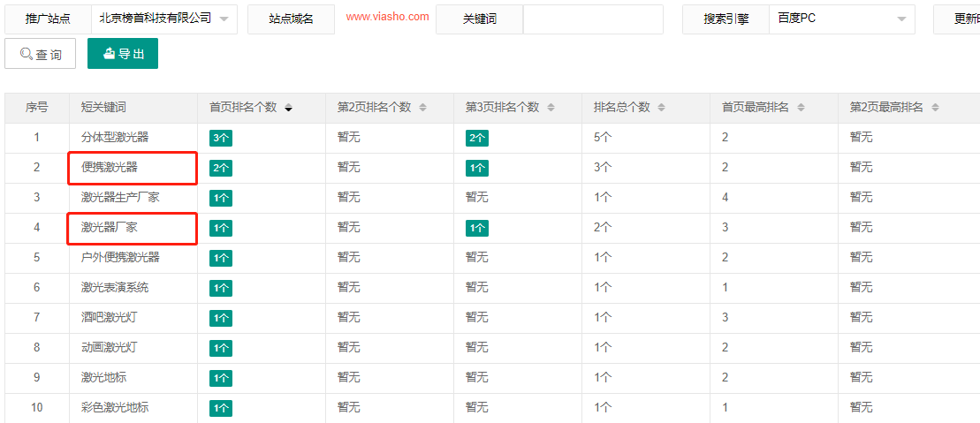Click the www.viasho.com domain link
Viewport: 980px width, 423px height.
point(388,17)
